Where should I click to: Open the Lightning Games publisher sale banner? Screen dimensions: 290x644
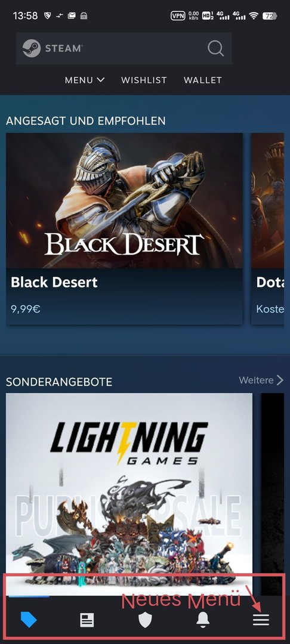click(129, 494)
